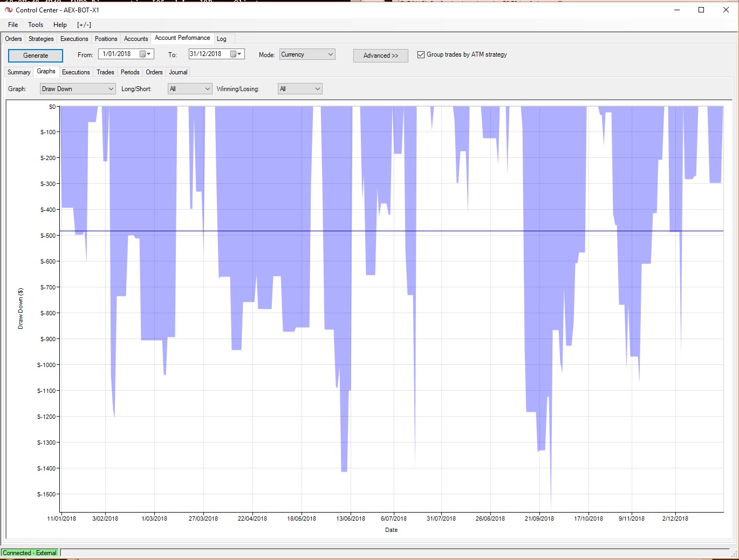
Task: Click the 6/07/2018 date label on x-axis
Action: pos(394,518)
